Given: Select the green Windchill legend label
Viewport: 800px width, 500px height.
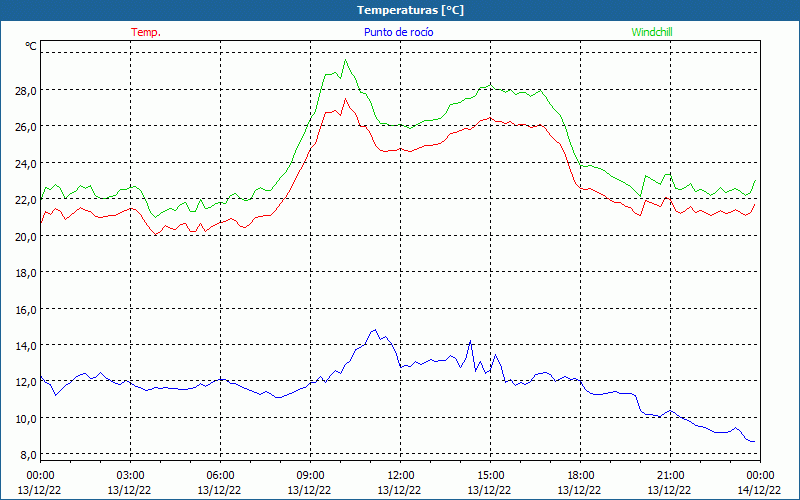Looking at the screenshot, I should coord(652,32).
